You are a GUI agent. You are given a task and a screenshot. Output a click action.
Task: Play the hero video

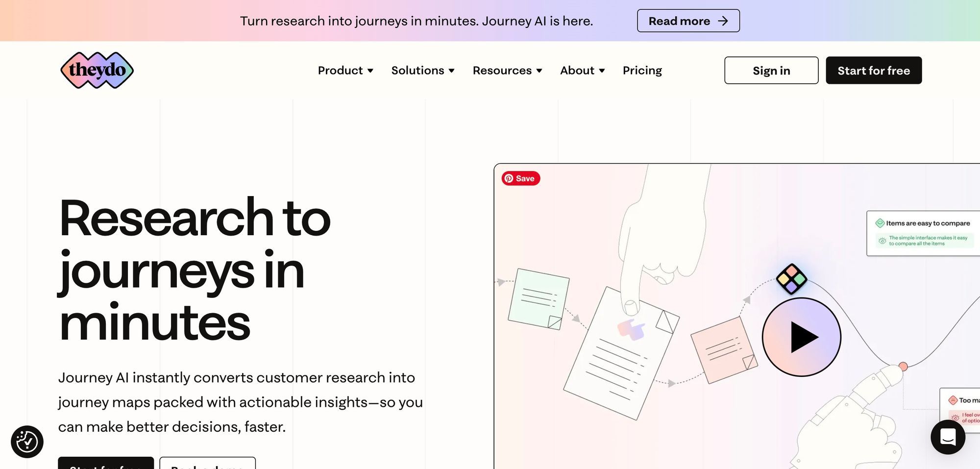tap(802, 337)
